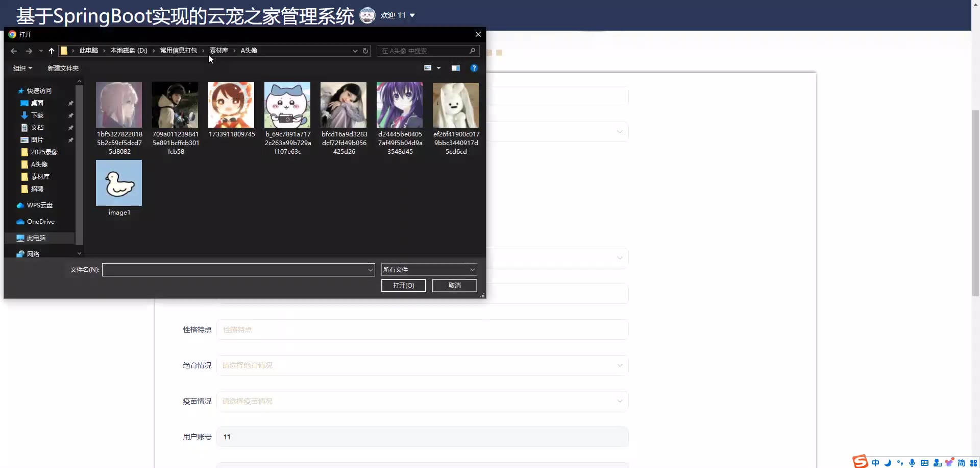The image size is (980, 468).
Task: Select 此电脑 in the navigation pane
Action: click(36, 238)
